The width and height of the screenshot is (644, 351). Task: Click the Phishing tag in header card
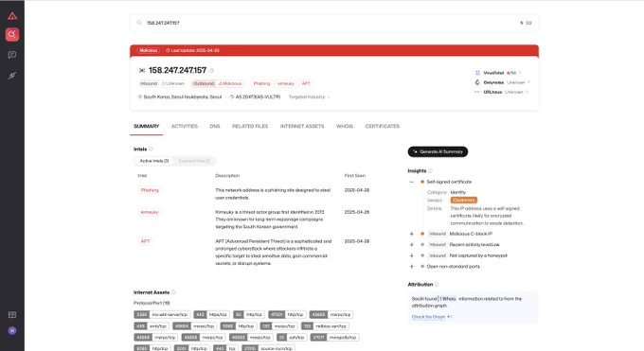tap(261, 84)
